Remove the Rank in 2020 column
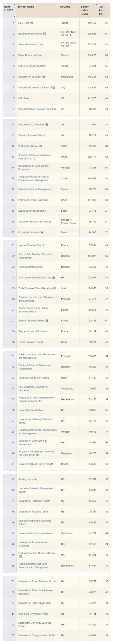 (14, 5)
